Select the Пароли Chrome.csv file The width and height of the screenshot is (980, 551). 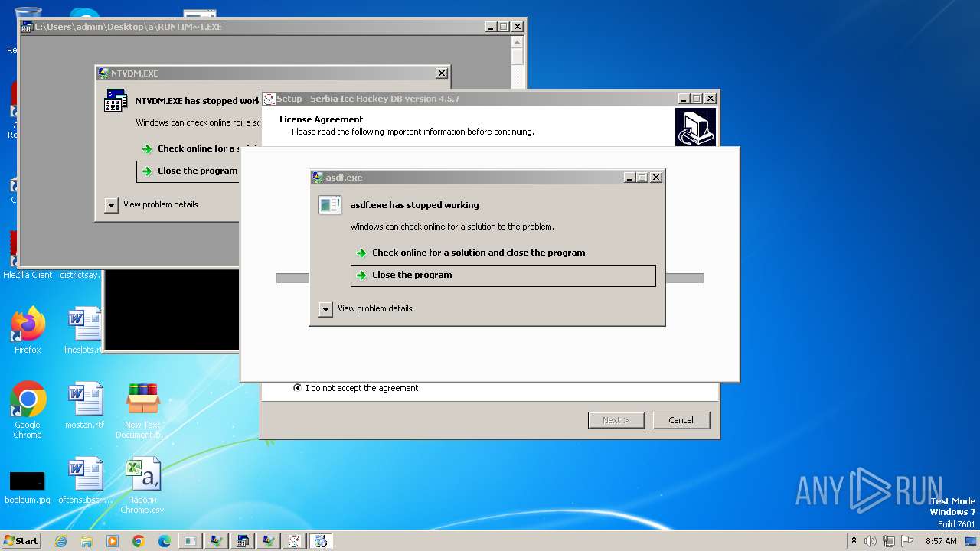[x=143, y=484]
